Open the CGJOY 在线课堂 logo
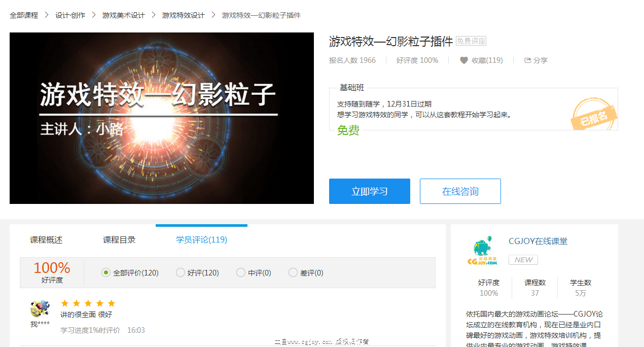Viewport: 644px width, 347px height. pyautogui.click(x=482, y=251)
